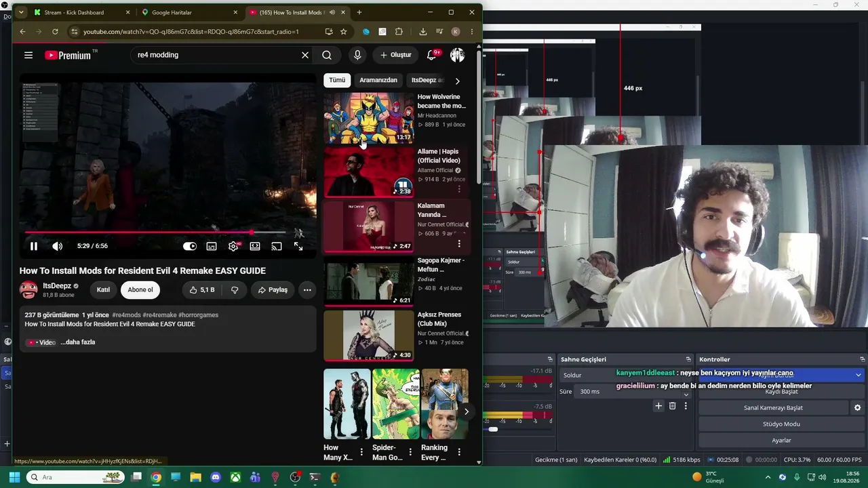Mute the YouTube video volume

tap(58, 246)
